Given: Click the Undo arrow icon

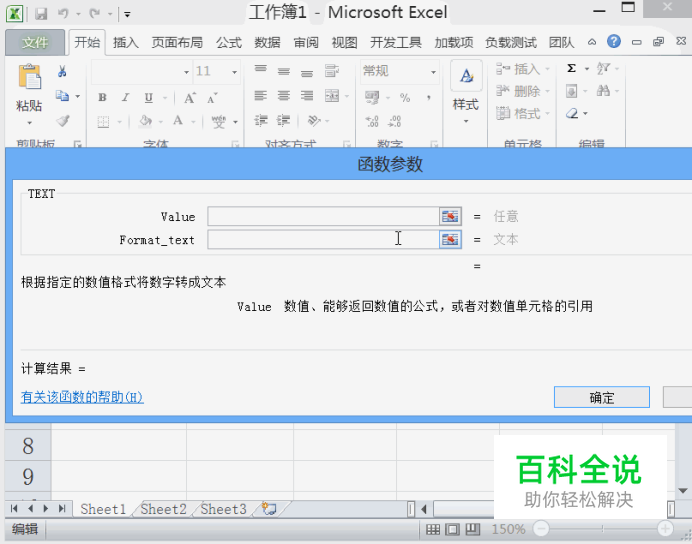Looking at the screenshot, I should (x=63, y=14).
